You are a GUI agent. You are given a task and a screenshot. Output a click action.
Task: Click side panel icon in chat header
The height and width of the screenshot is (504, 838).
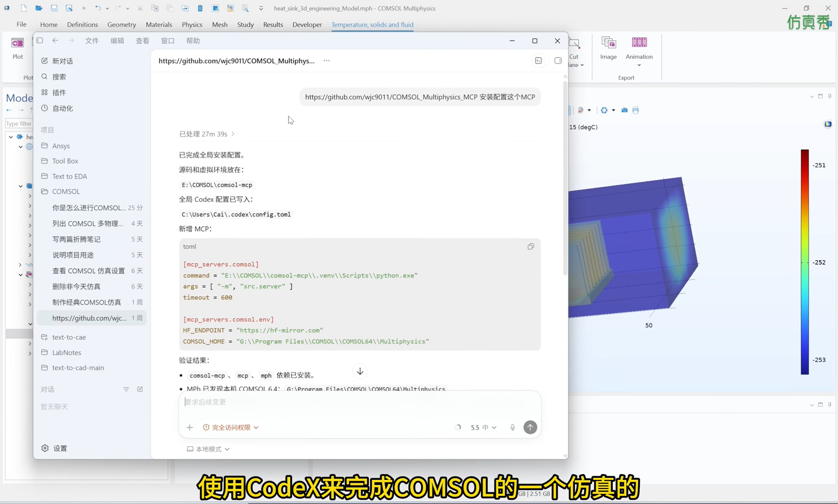558,61
